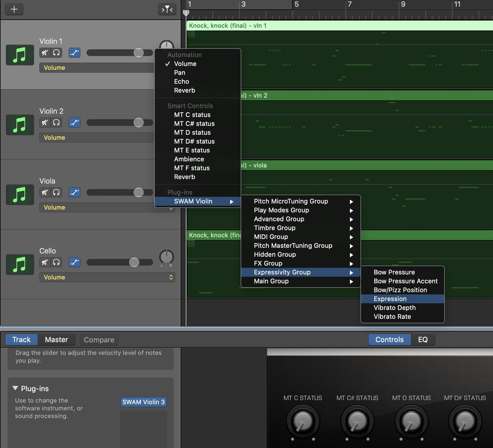Collapse the Plug-ins disclosure triangle
This screenshot has height=448, width=493.
point(16,388)
